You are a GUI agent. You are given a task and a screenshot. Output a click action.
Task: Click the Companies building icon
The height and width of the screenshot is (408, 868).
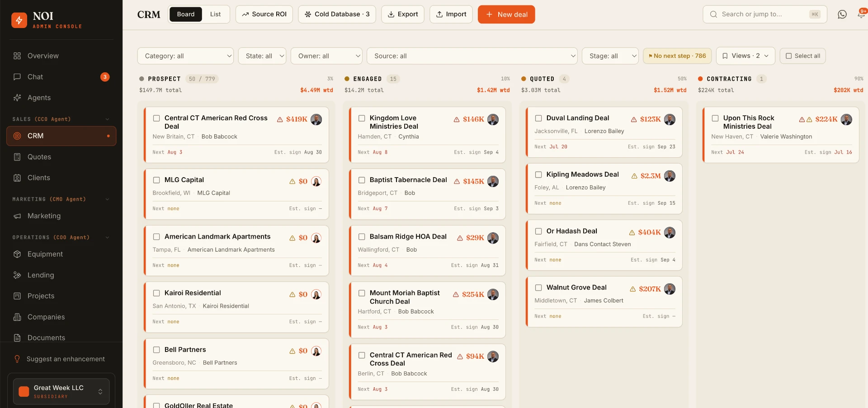(17, 317)
